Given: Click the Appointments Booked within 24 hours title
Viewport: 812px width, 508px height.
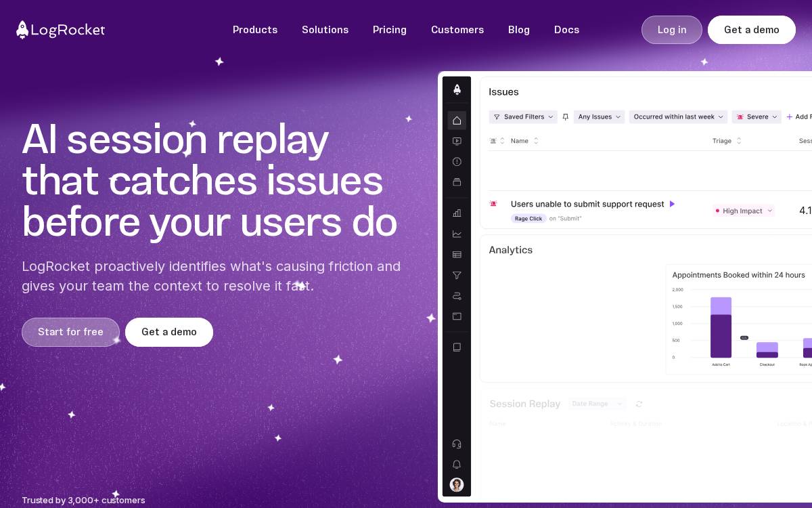Looking at the screenshot, I should tap(739, 275).
